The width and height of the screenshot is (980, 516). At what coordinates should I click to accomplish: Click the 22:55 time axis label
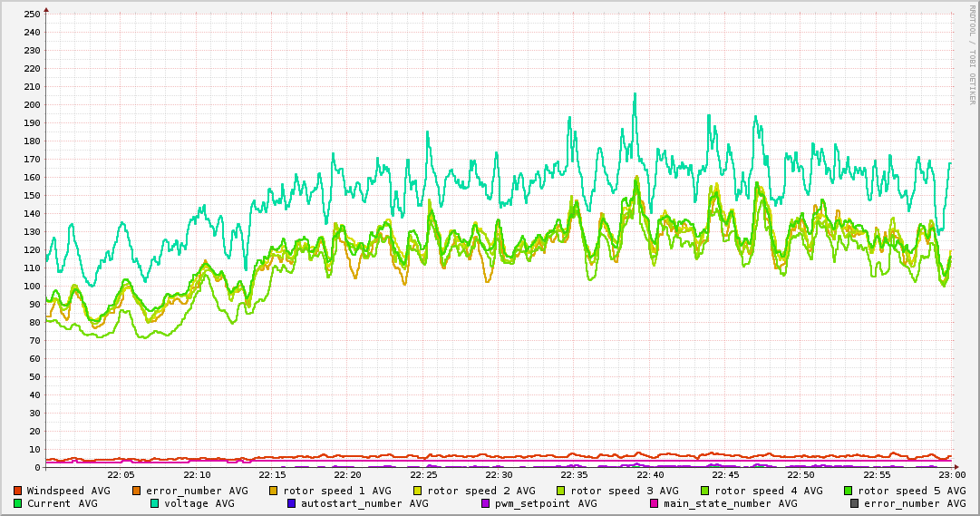point(878,475)
